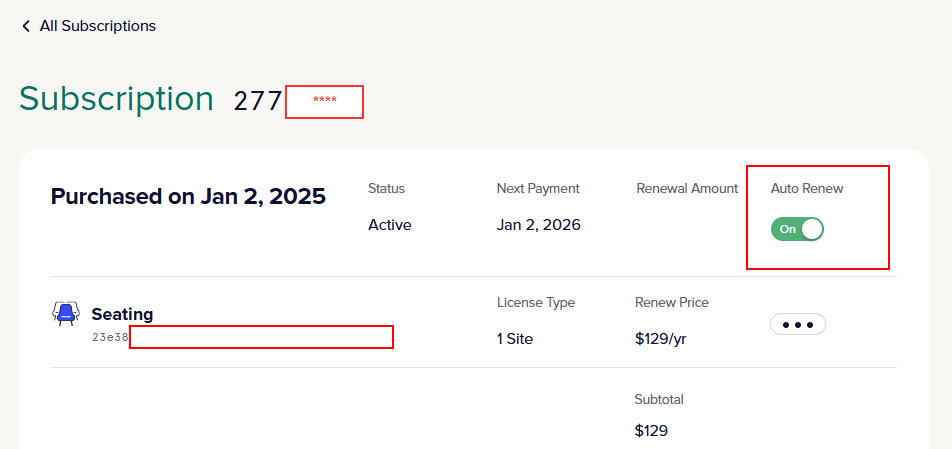Go back to All Subscriptions
This screenshot has height=449, width=952.
click(x=97, y=26)
